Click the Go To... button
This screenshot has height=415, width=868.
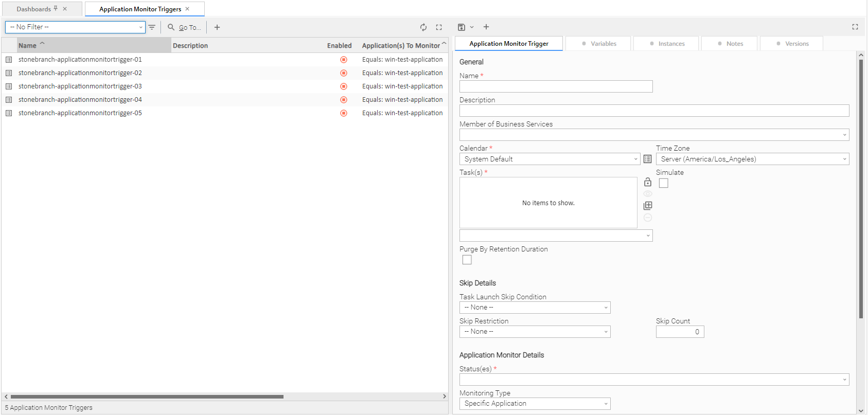pos(185,27)
